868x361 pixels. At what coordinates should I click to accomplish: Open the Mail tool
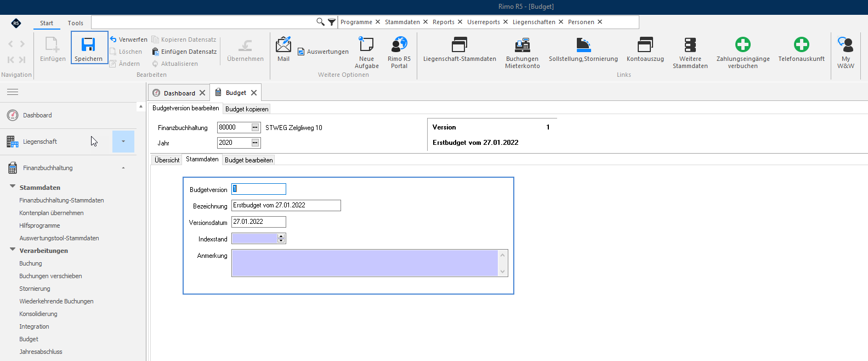[x=283, y=49]
